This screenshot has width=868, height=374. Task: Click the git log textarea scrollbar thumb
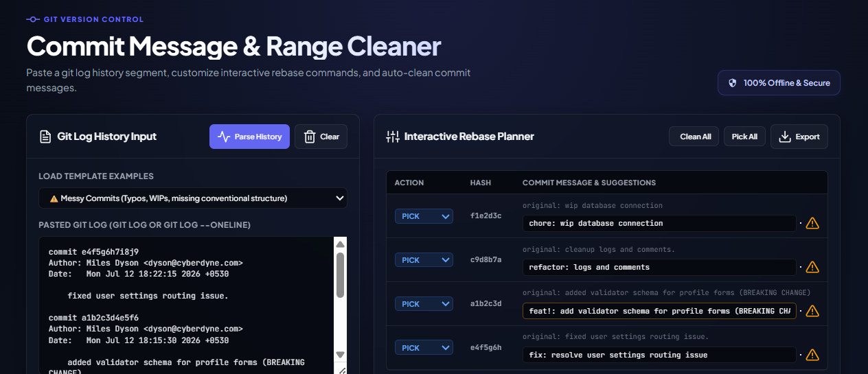(x=340, y=275)
